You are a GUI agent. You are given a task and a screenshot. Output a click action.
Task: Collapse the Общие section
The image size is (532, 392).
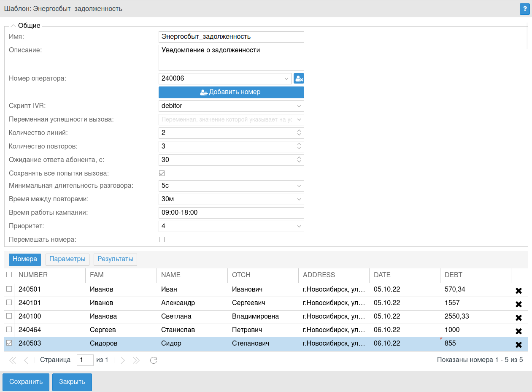click(x=13, y=26)
